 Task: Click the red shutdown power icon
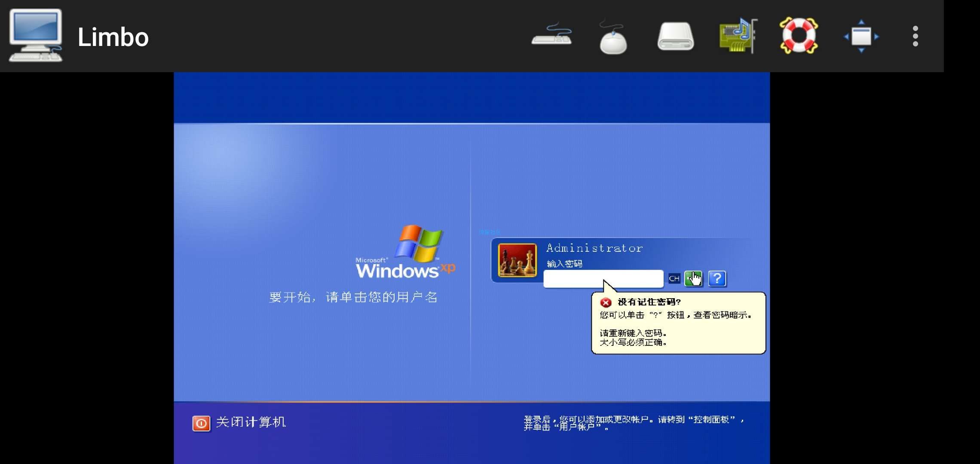201,423
